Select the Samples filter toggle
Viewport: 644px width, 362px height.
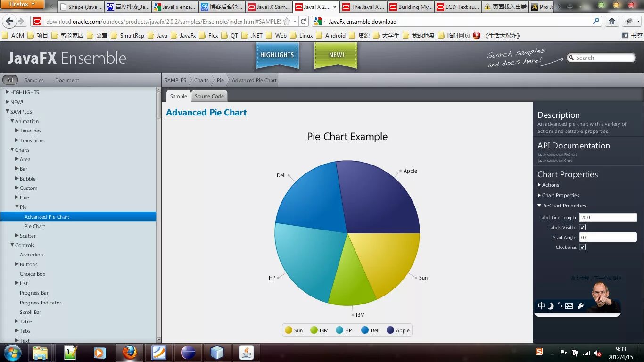coord(34,80)
